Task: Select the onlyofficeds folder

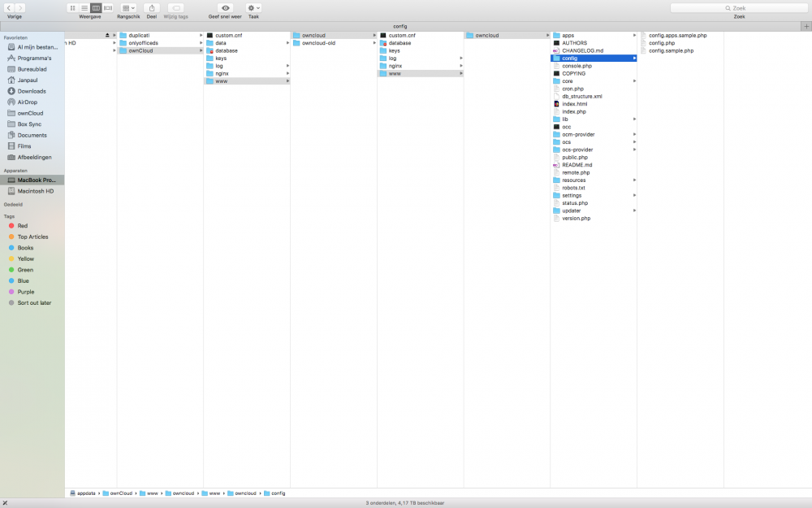Action: [x=161, y=43]
